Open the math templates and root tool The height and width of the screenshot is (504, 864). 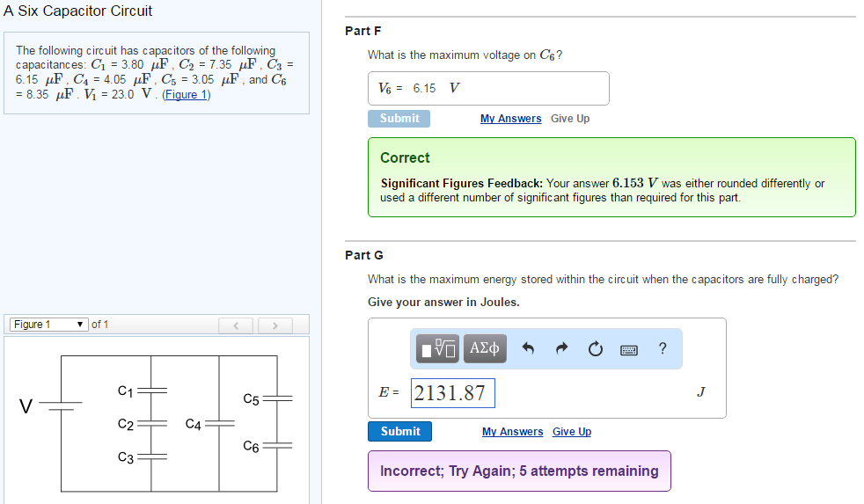(x=438, y=348)
